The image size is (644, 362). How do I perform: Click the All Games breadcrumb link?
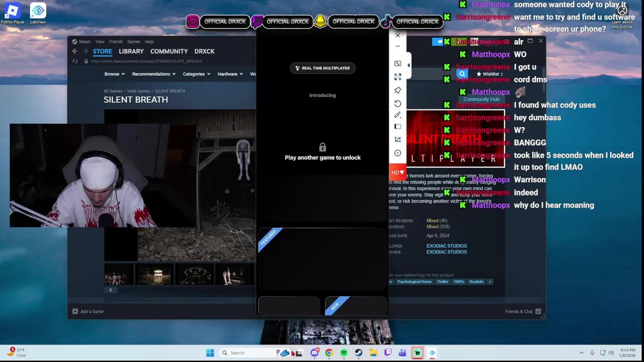pyautogui.click(x=113, y=91)
